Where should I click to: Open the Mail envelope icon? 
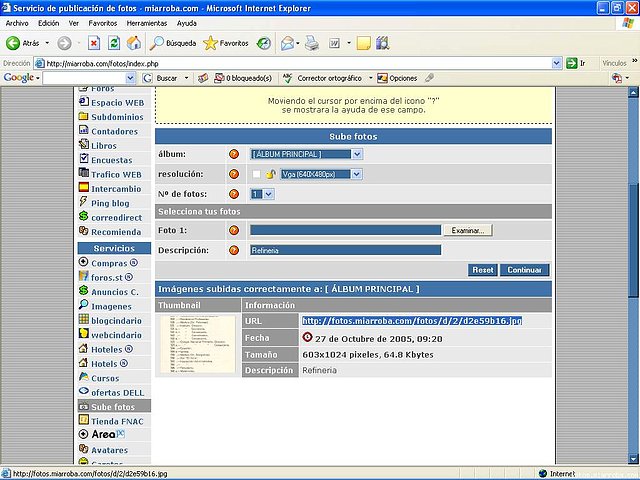tap(287, 43)
